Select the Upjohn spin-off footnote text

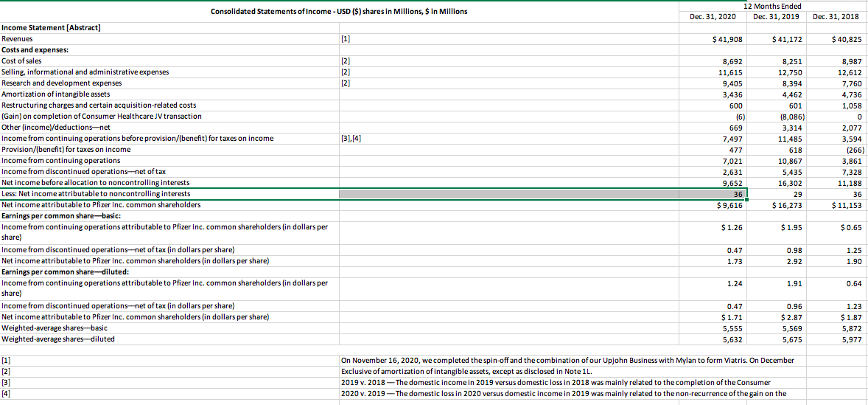(x=567, y=361)
